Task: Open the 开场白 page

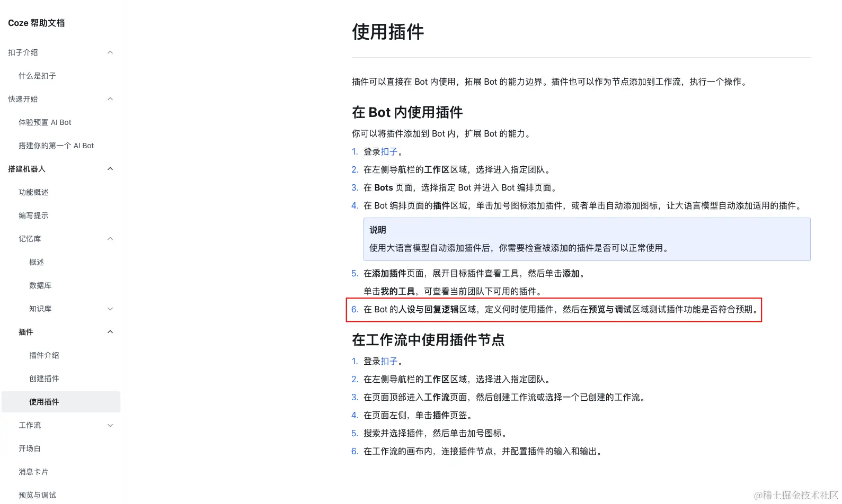Action: pos(30,448)
